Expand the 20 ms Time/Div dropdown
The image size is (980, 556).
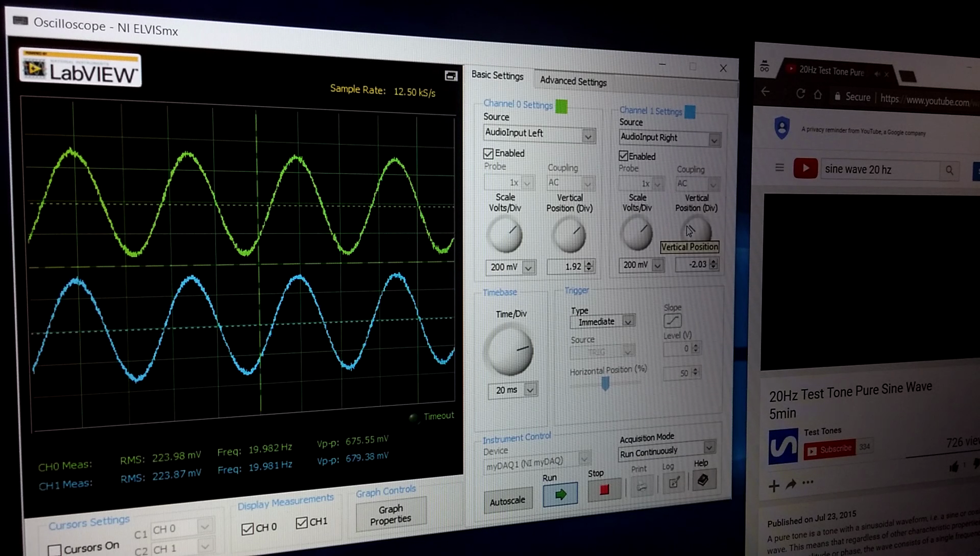click(x=530, y=390)
